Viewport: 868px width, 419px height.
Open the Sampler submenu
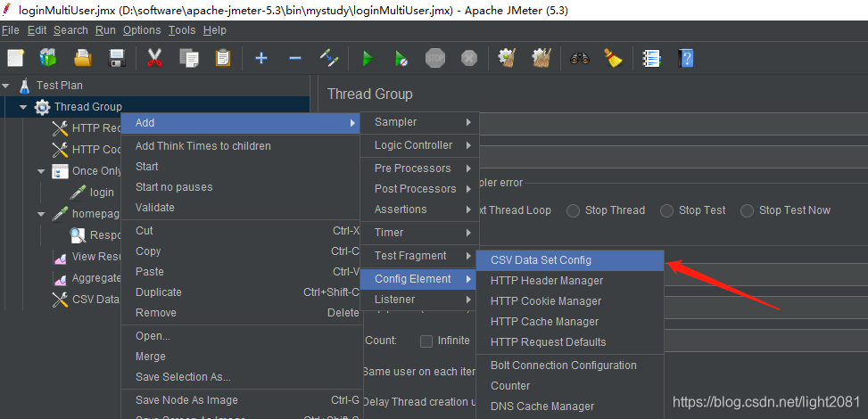click(x=419, y=122)
